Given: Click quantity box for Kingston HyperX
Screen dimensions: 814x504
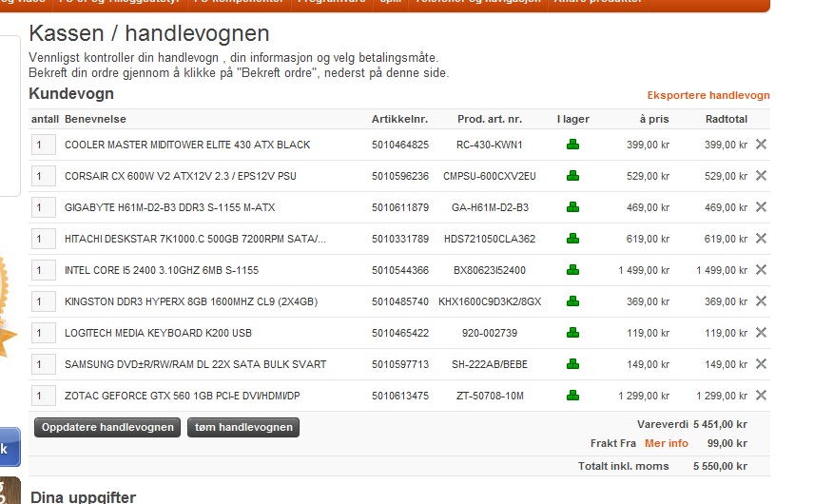Looking at the screenshot, I should pos(44,301).
